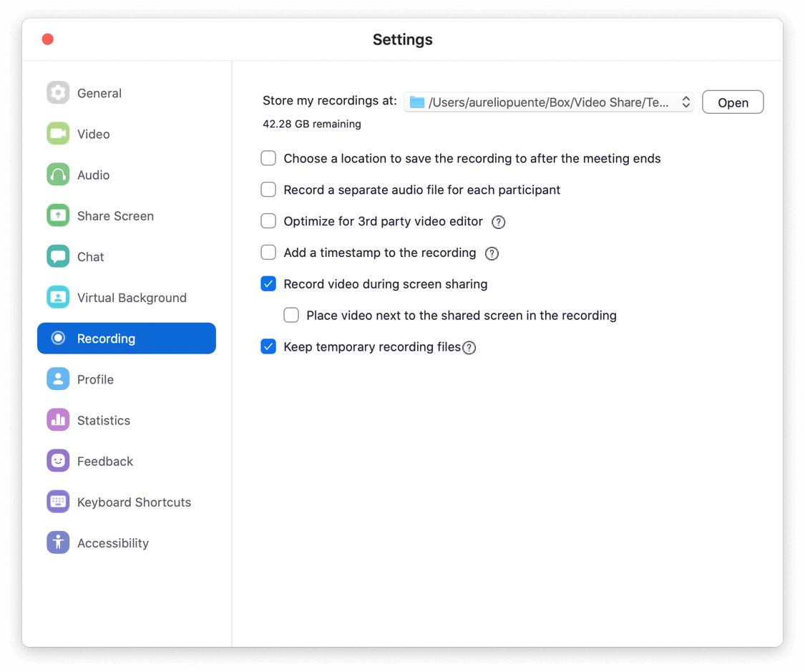Uncheck Keep temporary recording files
Screen dimensions: 805x672
click(x=268, y=347)
